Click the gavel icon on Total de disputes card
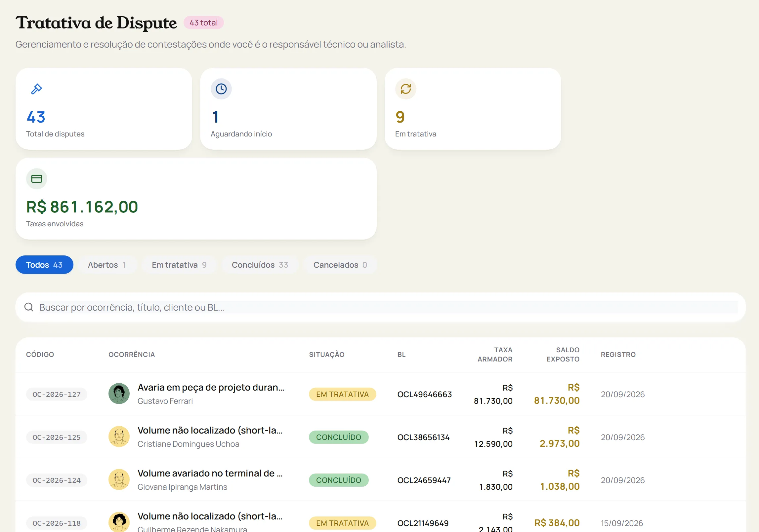 tap(36, 89)
